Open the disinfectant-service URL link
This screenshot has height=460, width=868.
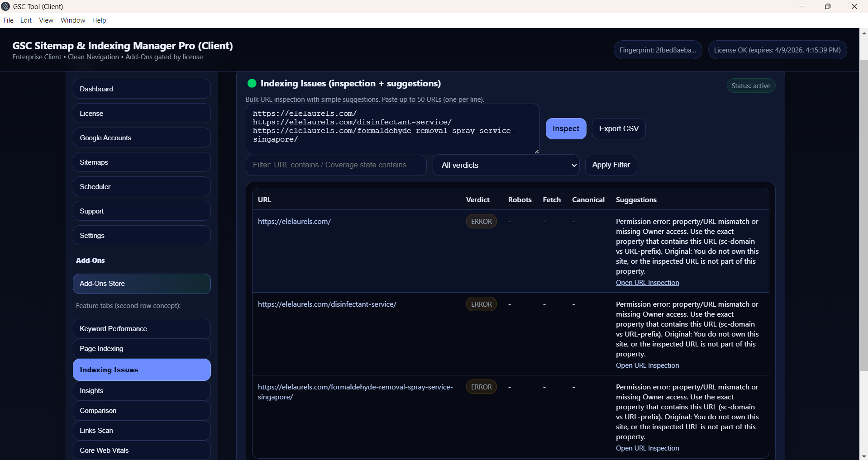coord(327,304)
